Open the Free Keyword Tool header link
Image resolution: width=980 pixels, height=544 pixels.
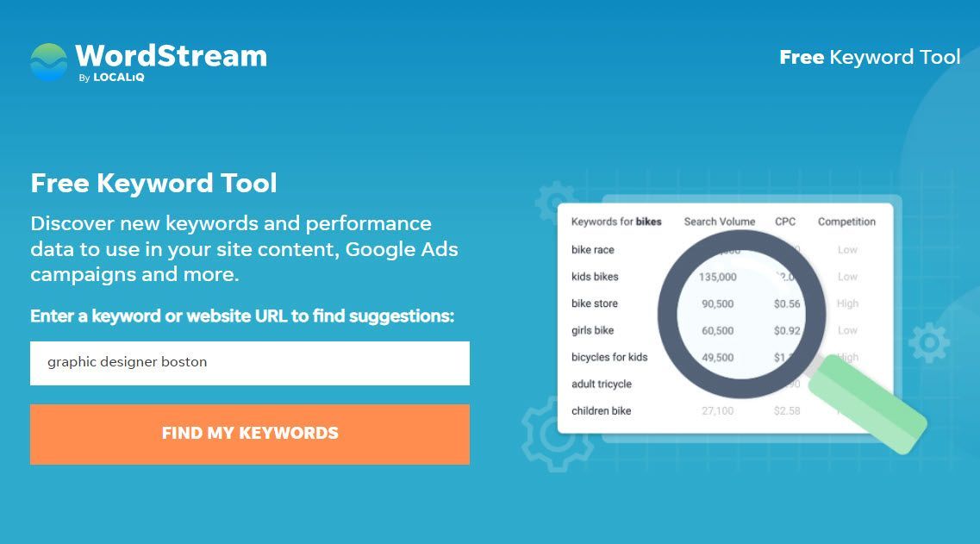(870, 57)
